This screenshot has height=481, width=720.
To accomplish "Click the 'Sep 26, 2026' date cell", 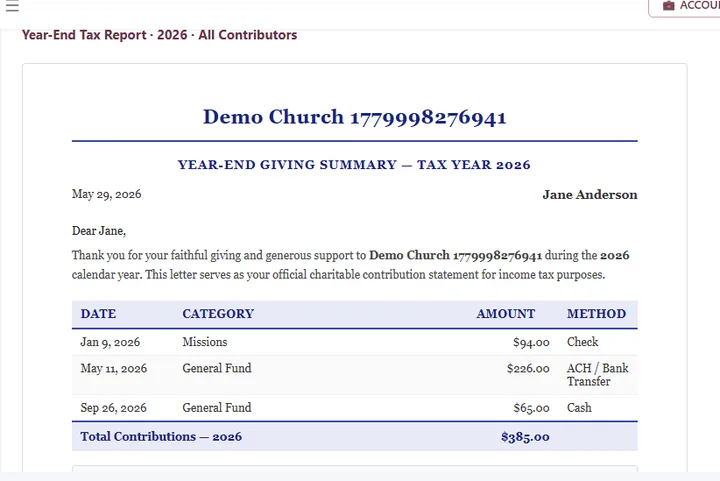I will [x=113, y=408].
